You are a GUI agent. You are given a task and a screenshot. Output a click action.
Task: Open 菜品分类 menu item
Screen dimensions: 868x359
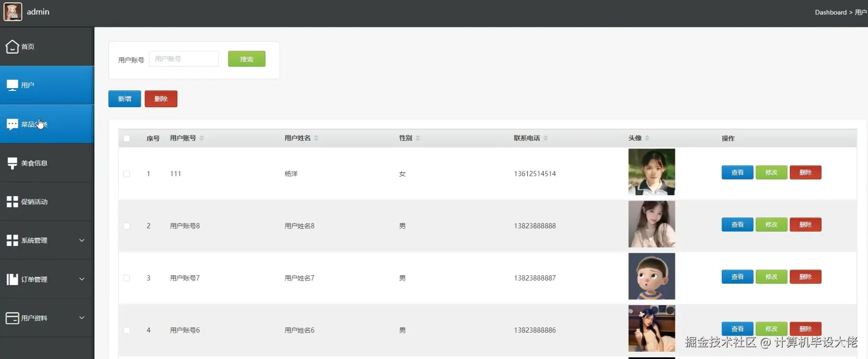click(x=47, y=124)
